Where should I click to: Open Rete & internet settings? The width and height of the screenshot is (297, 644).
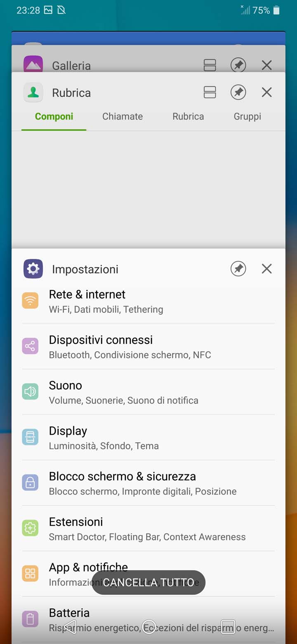click(x=148, y=301)
